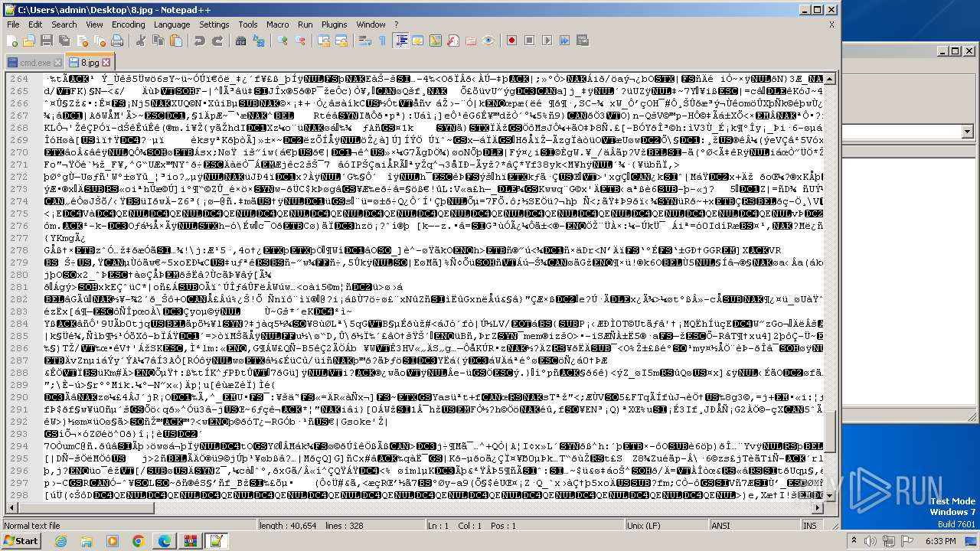Show hidden tray icons arrow
The image size is (980, 551).
[x=854, y=541]
